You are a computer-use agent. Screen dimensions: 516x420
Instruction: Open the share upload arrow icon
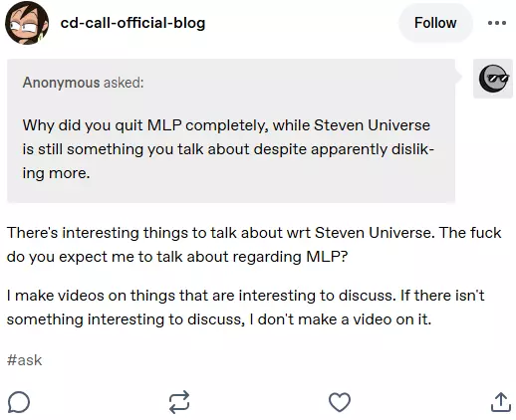[501, 402]
